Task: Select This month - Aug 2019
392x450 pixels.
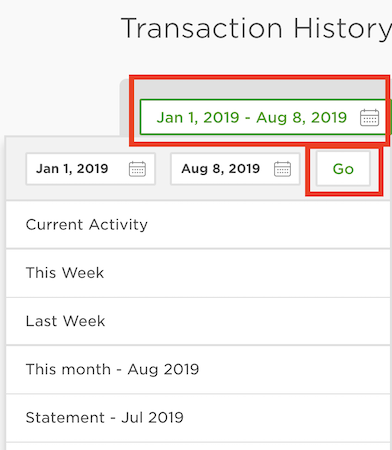Action: [198, 369]
